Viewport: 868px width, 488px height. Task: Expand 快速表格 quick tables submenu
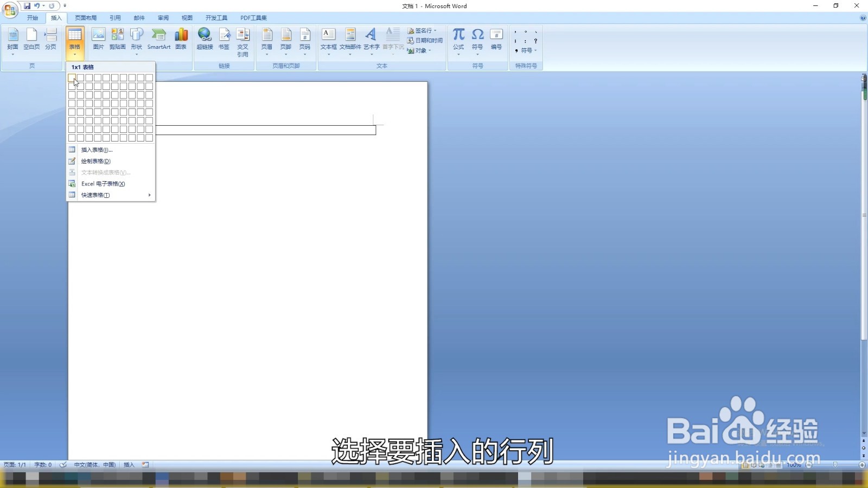tap(111, 195)
